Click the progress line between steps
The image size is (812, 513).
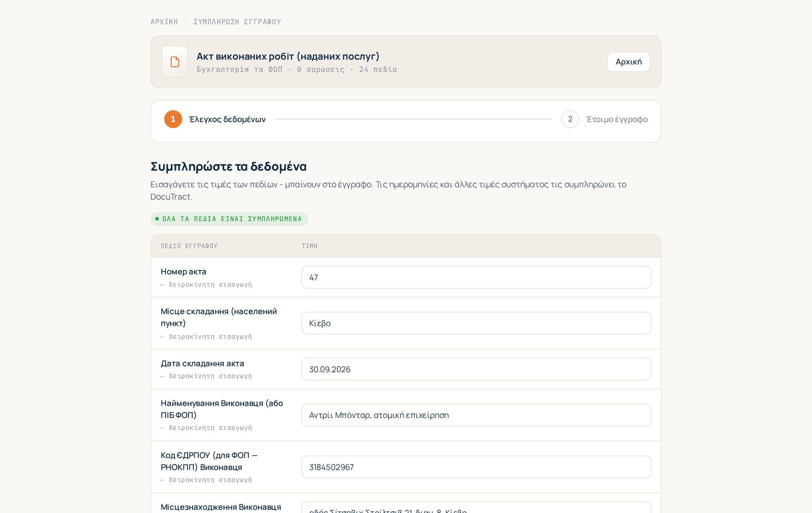pyautogui.click(x=413, y=119)
